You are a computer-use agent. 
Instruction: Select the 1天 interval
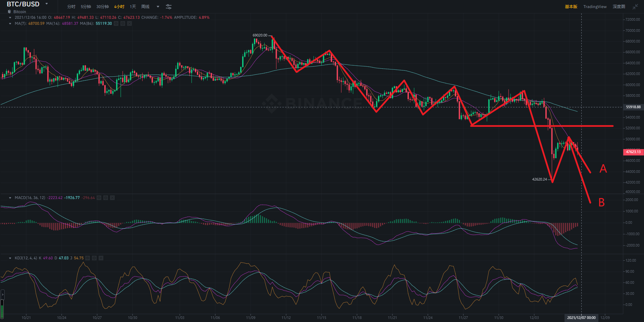(133, 7)
